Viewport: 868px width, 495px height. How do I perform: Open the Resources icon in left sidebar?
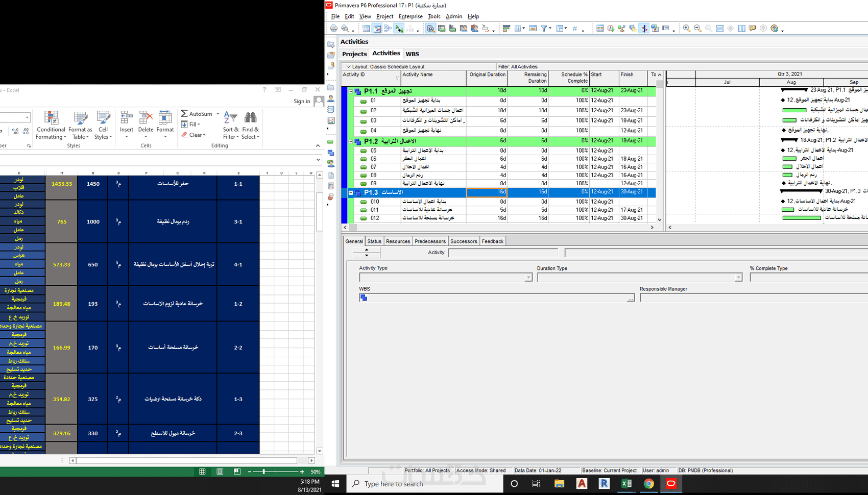[x=331, y=98]
